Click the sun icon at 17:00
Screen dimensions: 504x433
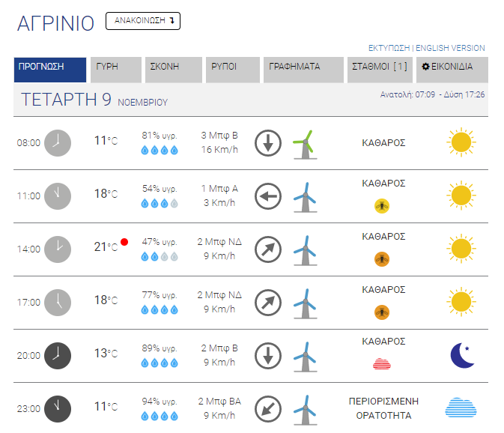[x=461, y=302]
